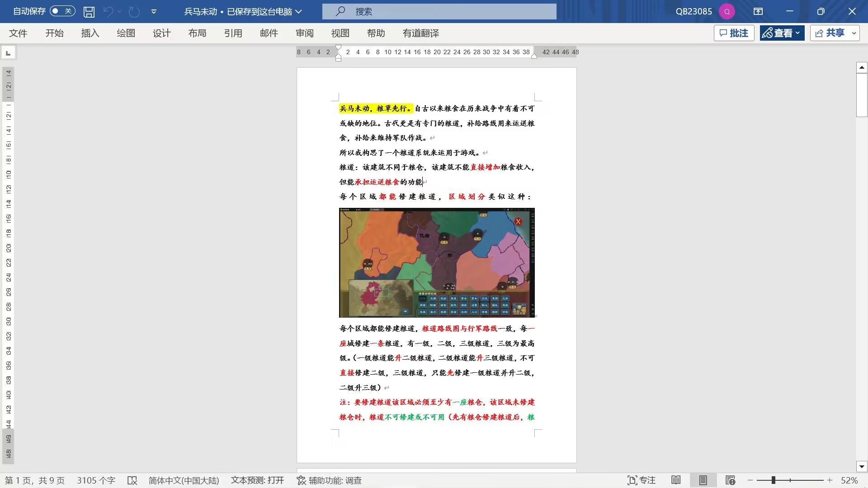The width and height of the screenshot is (868, 488).
Task: Switch to the 设计 tab
Action: [161, 33]
